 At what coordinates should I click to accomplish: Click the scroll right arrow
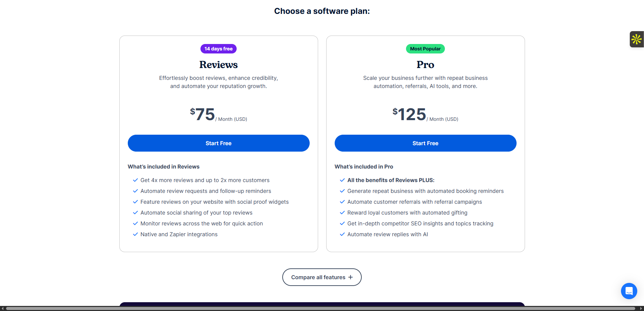click(641, 308)
